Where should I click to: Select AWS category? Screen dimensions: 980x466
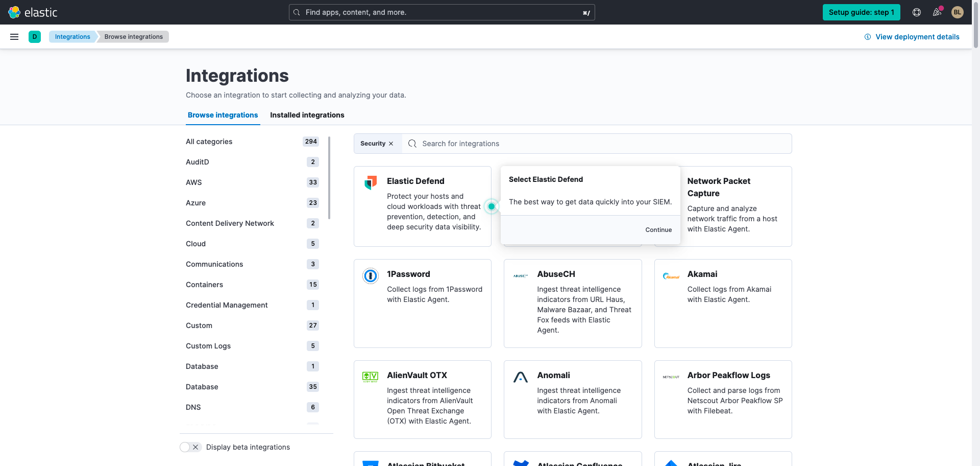[x=252, y=182]
